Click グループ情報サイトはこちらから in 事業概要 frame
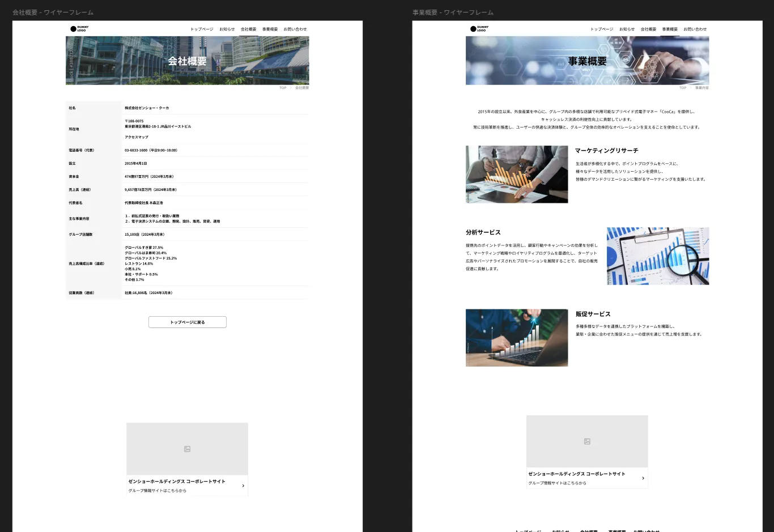 coord(557,483)
